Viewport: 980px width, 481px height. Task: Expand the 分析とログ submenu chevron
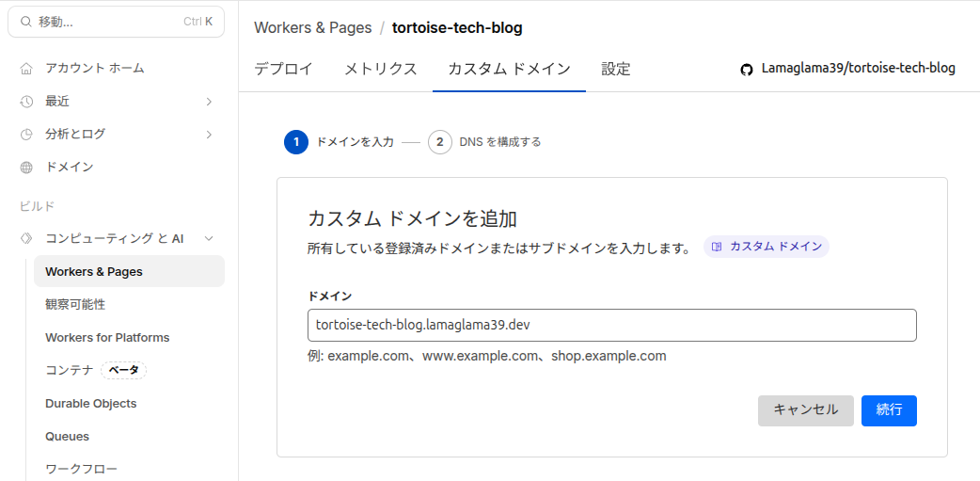209,135
